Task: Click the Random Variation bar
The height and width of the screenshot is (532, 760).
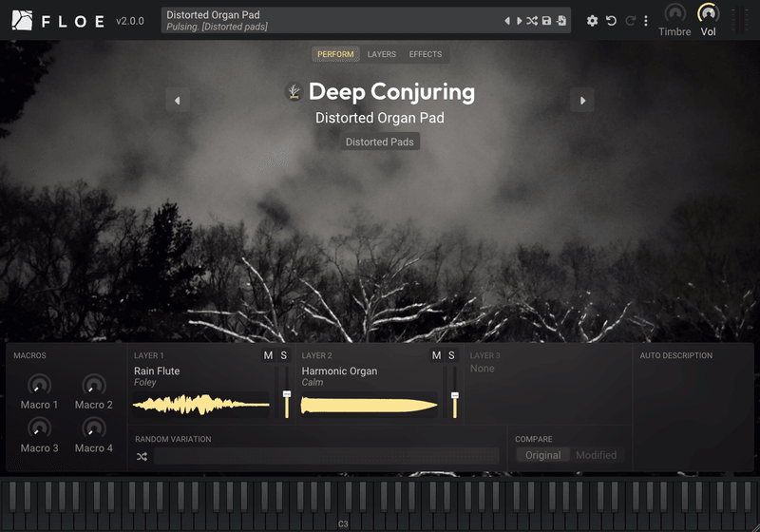Action: click(x=326, y=456)
